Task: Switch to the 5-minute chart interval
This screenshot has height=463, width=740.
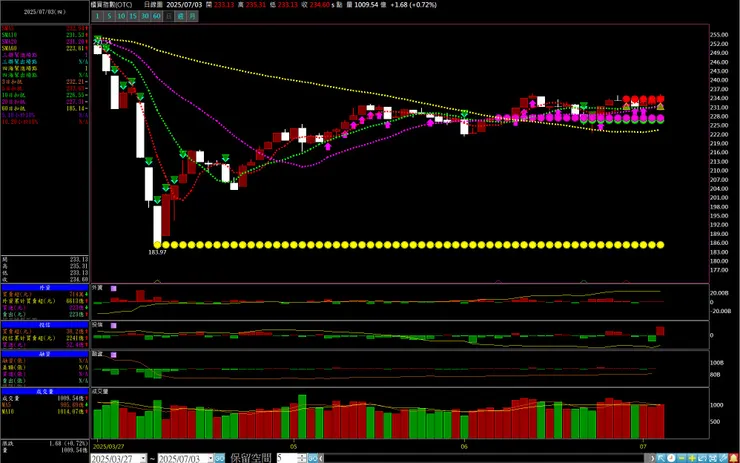Action: pyautogui.click(x=109, y=16)
